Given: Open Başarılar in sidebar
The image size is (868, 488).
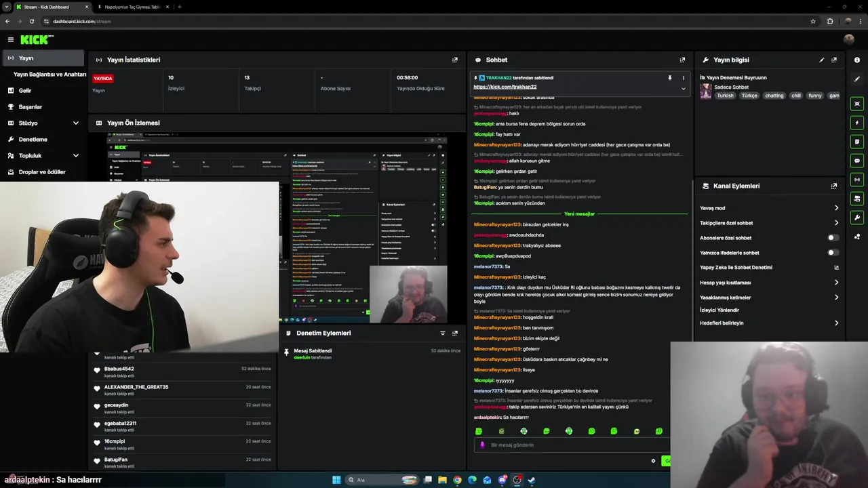Looking at the screenshot, I should (44, 107).
